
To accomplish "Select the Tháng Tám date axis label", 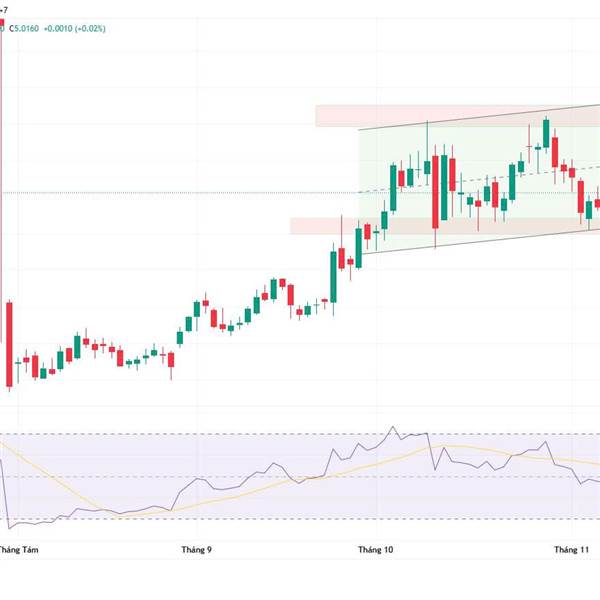I will tap(18, 550).
